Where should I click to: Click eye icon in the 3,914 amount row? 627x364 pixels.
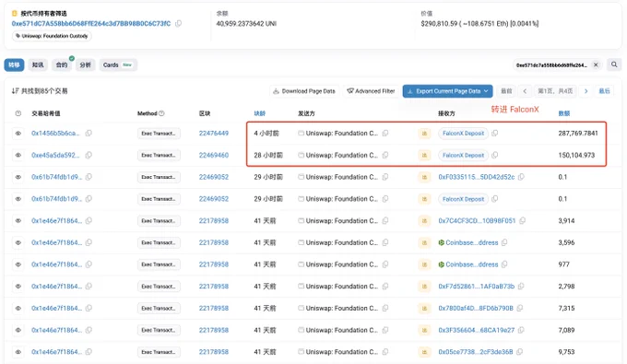[18, 220]
